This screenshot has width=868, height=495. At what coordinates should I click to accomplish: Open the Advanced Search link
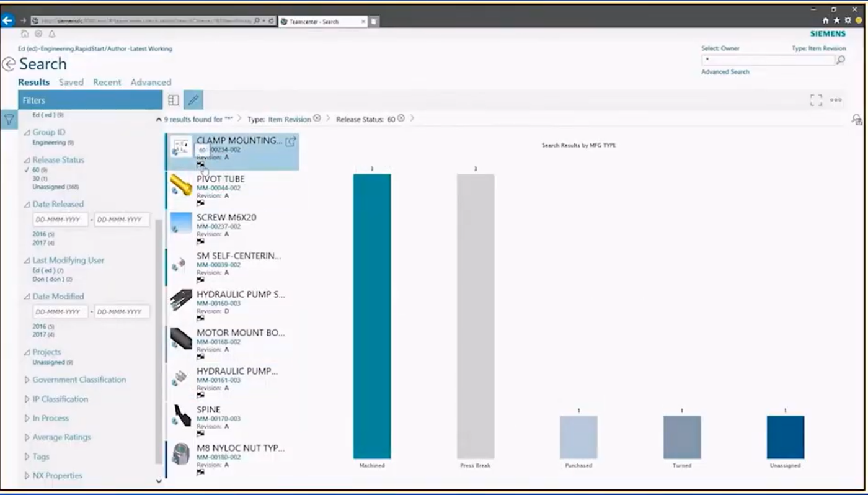(x=725, y=72)
